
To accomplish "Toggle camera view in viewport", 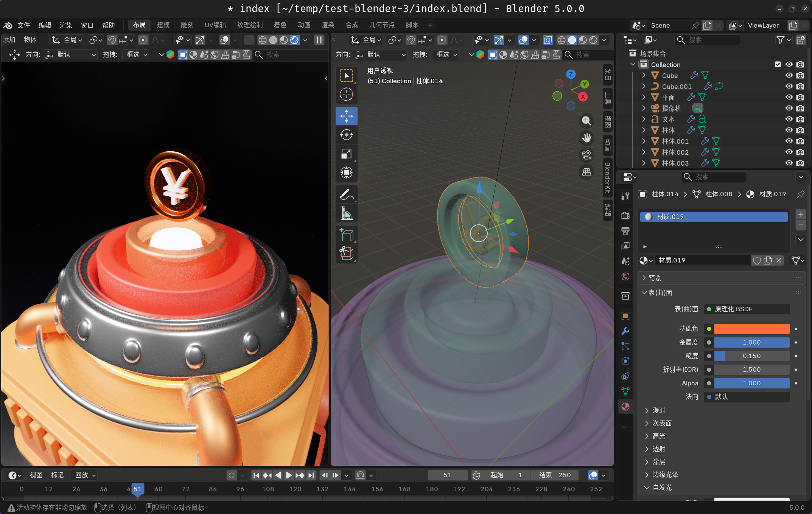I will click(586, 155).
